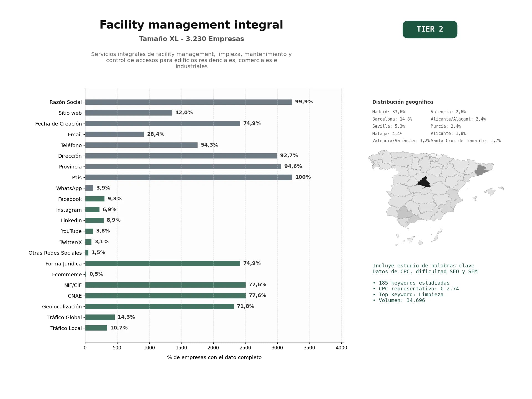Click the 28,4% value for Email
Viewport: 532px width, 399px height.
(x=156, y=134)
